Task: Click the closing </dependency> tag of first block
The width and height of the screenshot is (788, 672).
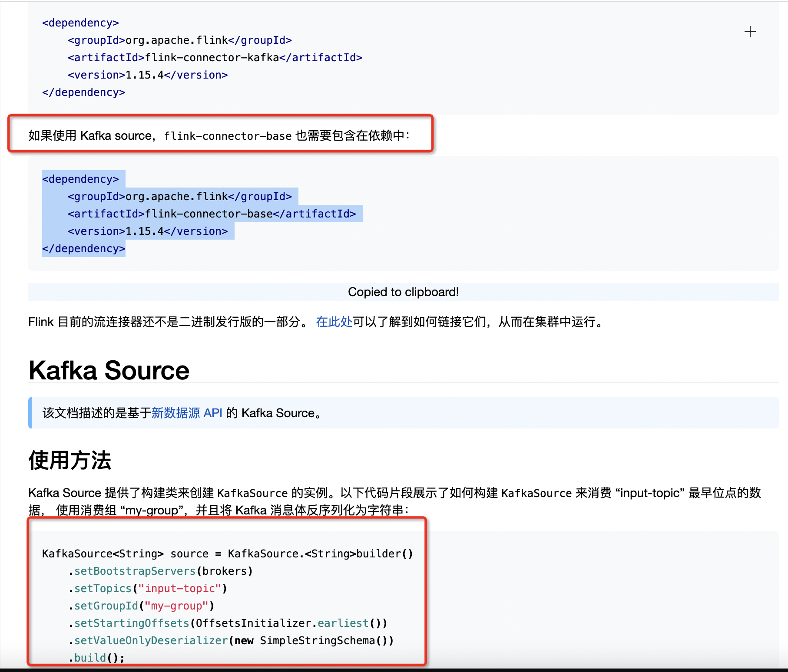Action: pos(84,92)
